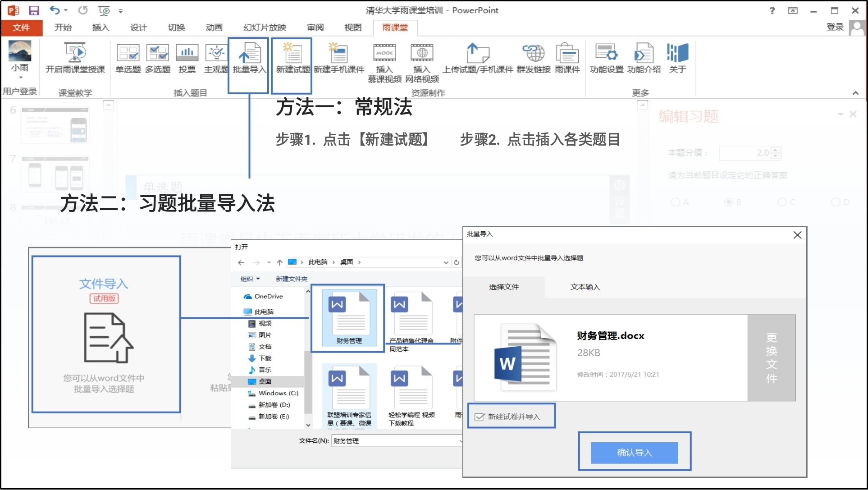The image size is (868, 490).
Task: Select answer option D radio button
Action: coord(836,202)
